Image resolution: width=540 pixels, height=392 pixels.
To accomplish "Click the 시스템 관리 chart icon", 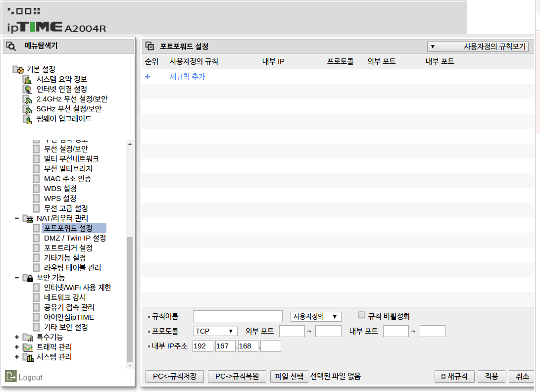I will (28, 357).
